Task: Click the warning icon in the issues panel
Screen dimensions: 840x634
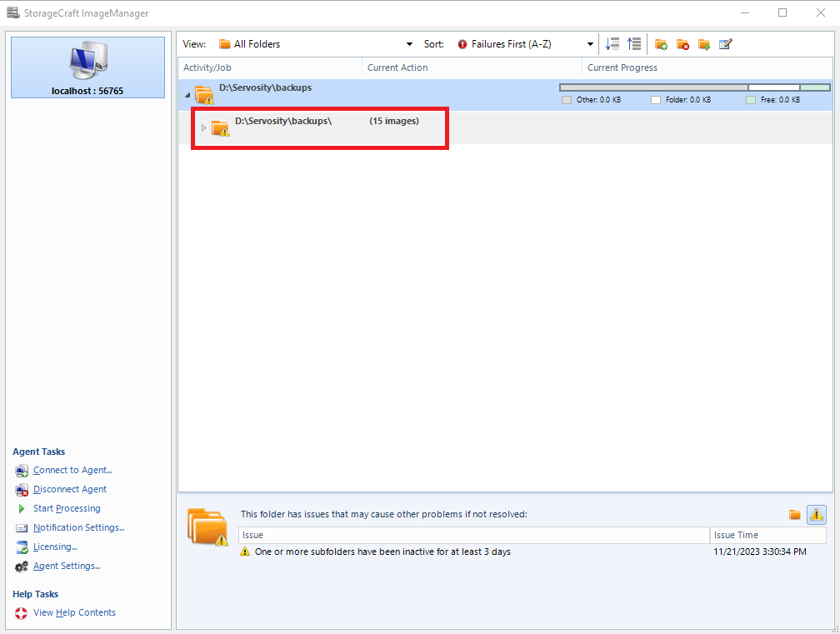Action: 816,514
